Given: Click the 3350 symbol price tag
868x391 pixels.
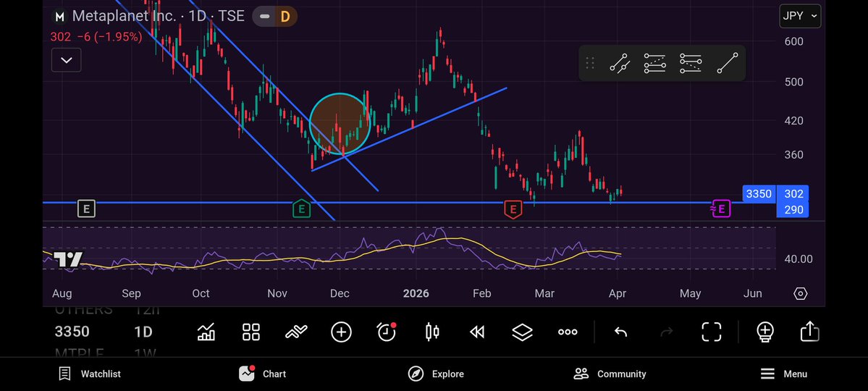Looking at the screenshot, I should (759, 194).
